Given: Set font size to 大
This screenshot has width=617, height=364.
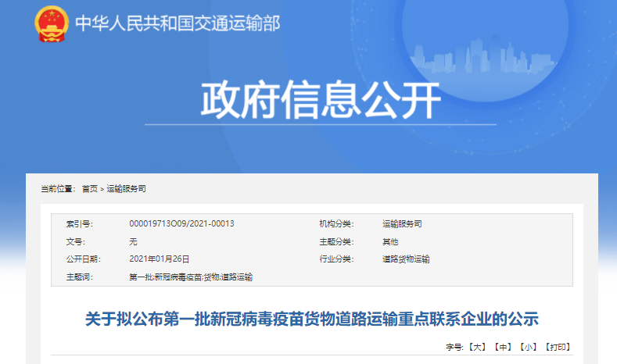Looking at the screenshot, I should pos(478,346).
